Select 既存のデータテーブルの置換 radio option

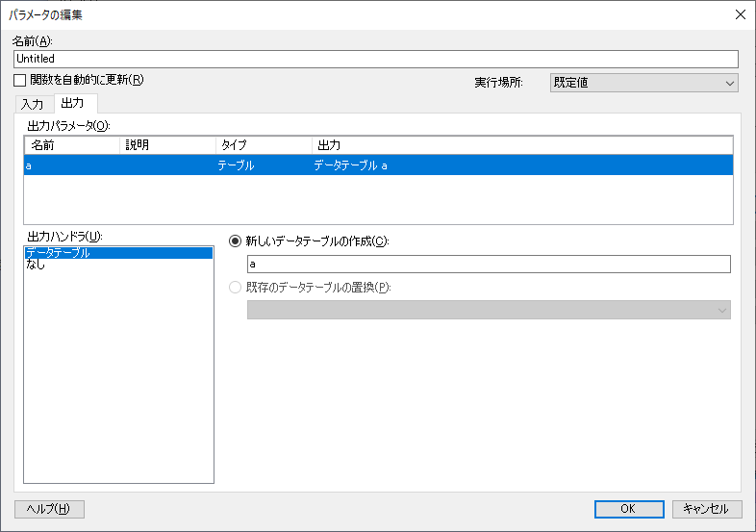click(235, 288)
